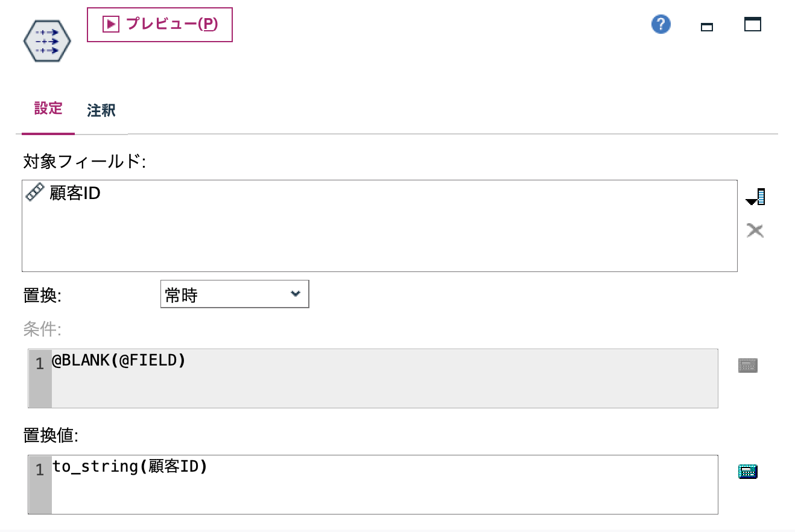The width and height of the screenshot is (795, 532).
Task: Open the expression builder calculator for 置換値
Action: [x=747, y=471]
